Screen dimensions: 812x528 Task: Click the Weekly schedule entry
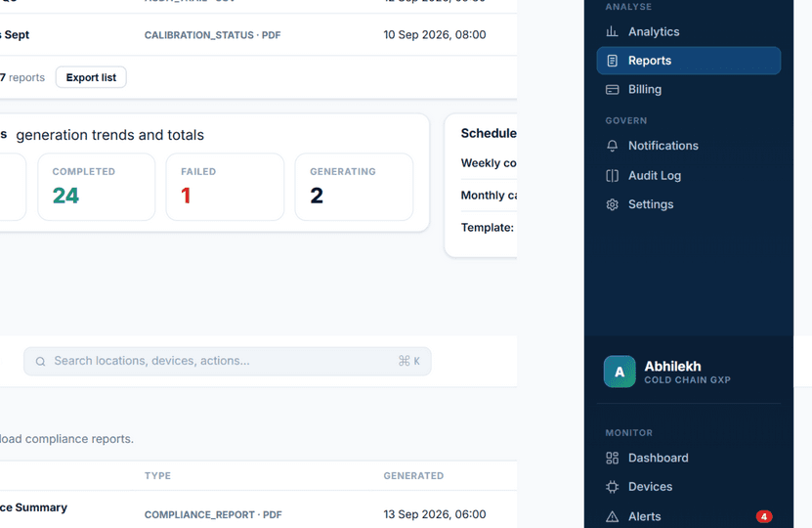tap(489, 163)
